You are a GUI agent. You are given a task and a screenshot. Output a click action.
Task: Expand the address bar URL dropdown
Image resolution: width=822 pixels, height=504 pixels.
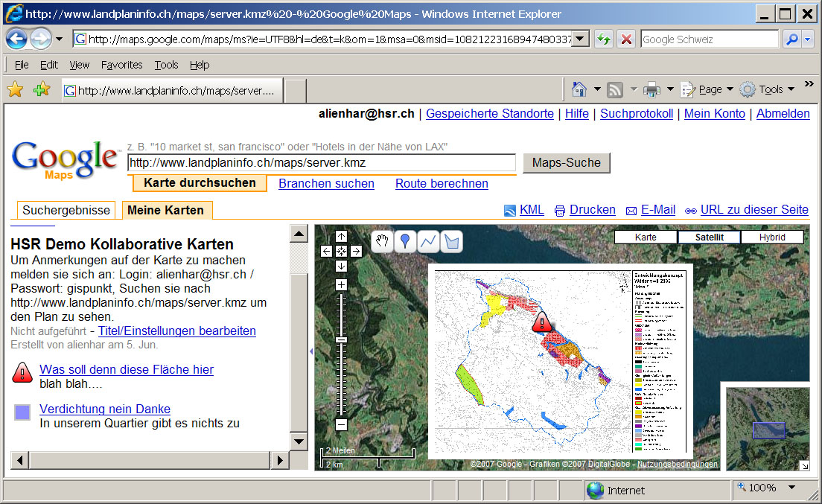click(x=581, y=39)
